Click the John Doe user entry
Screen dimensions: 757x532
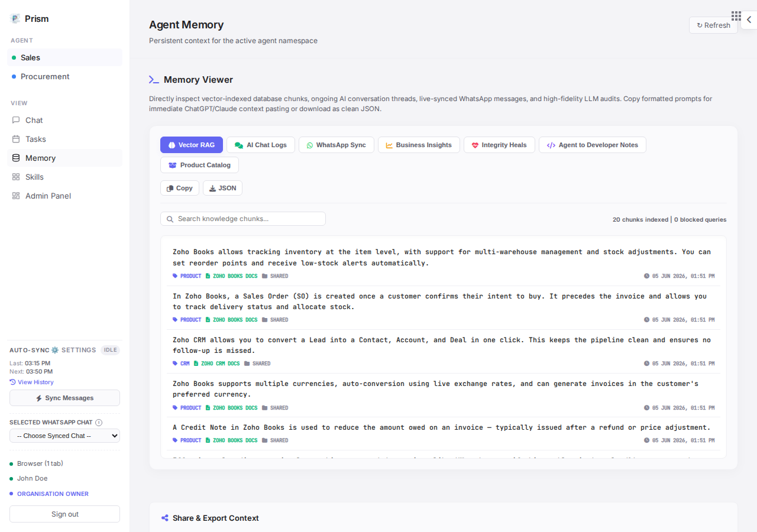coord(32,478)
